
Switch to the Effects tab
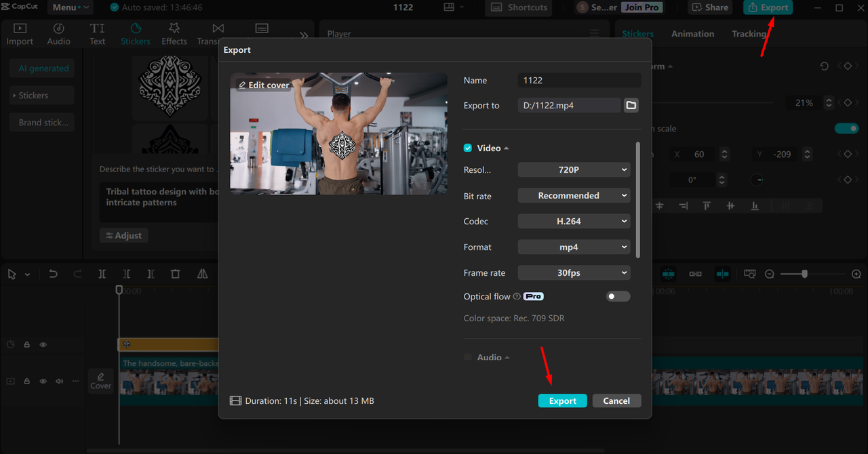(174, 34)
